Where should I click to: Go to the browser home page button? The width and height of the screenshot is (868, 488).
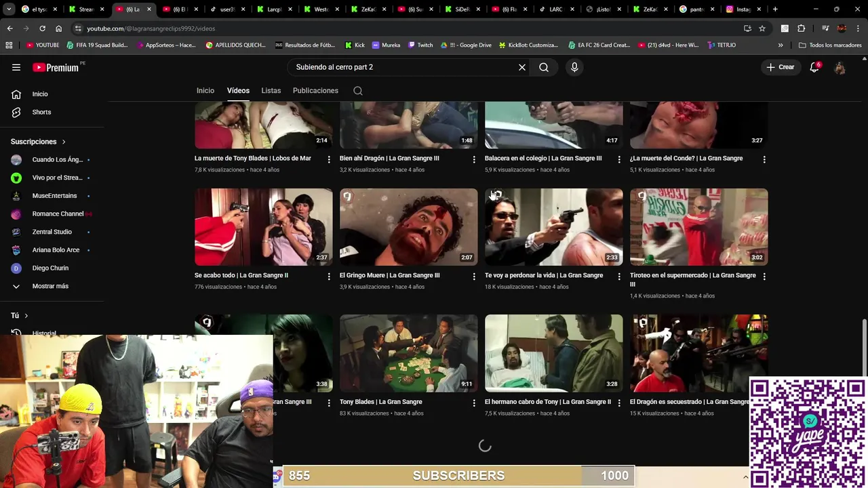58,28
